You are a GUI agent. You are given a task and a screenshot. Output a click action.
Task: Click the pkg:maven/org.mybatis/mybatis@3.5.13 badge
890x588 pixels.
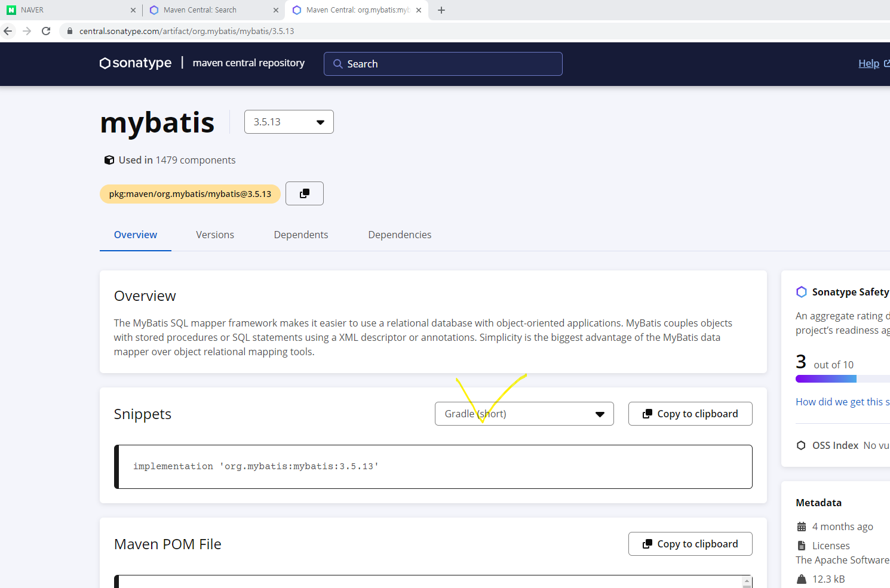190,194
